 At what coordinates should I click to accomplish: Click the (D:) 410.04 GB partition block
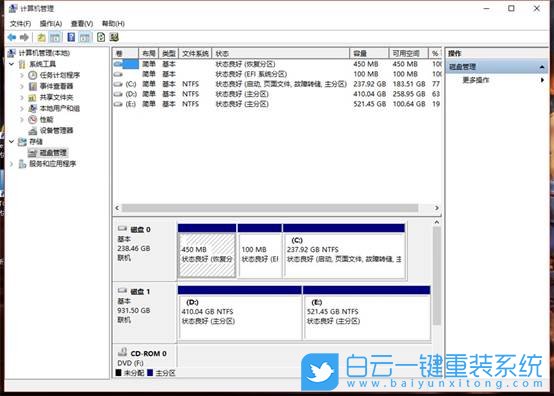click(x=240, y=313)
